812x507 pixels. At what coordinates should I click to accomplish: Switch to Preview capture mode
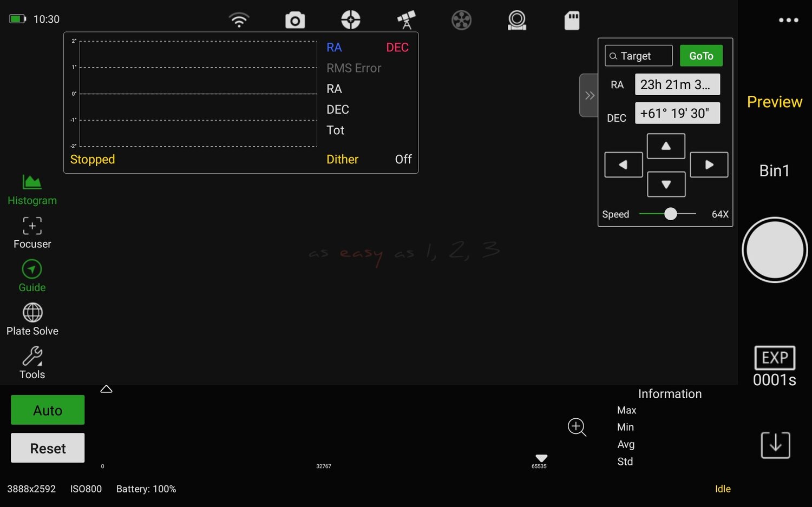click(775, 102)
